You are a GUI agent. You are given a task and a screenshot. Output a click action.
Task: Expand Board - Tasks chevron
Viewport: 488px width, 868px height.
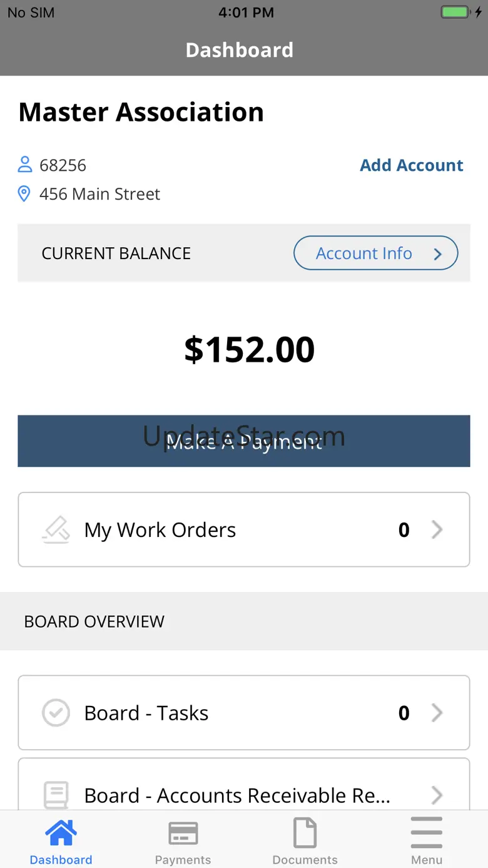click(437, 713)
